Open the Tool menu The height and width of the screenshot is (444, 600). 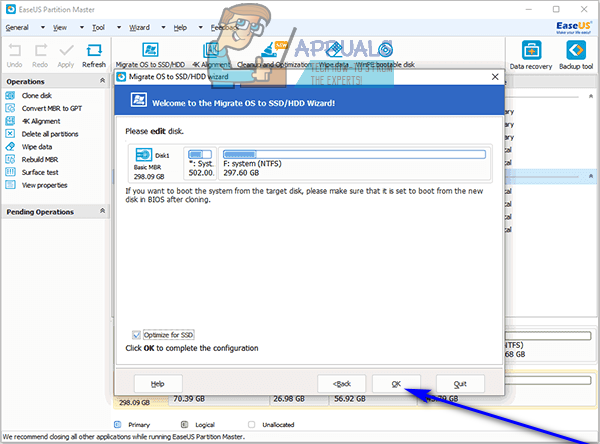tap(98, 28)
